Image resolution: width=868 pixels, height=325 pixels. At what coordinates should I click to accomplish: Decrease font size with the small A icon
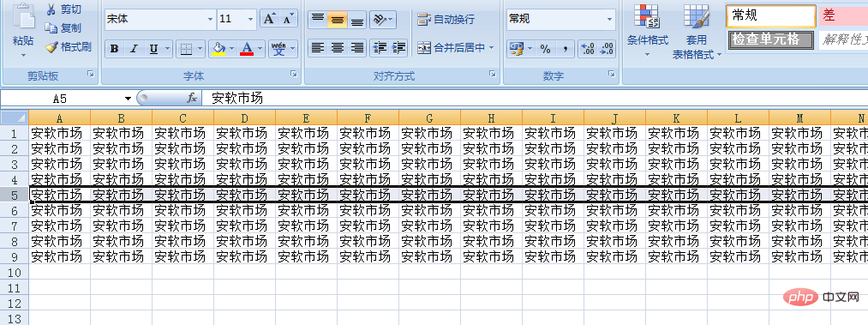[x=287, y=19]
